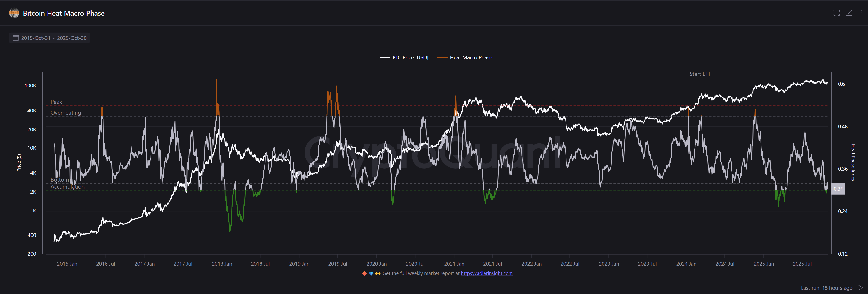Click the white BTC Price legend line
Viewport: 868px width, 294px height.
385,57
